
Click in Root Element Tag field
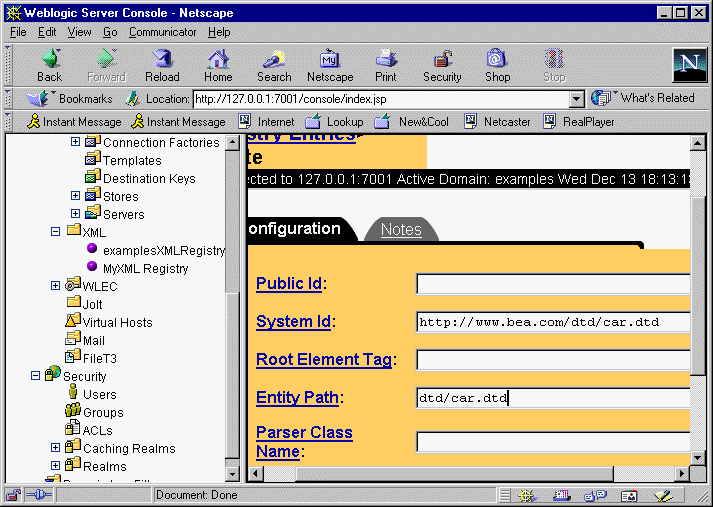click(x=553, y=361)
